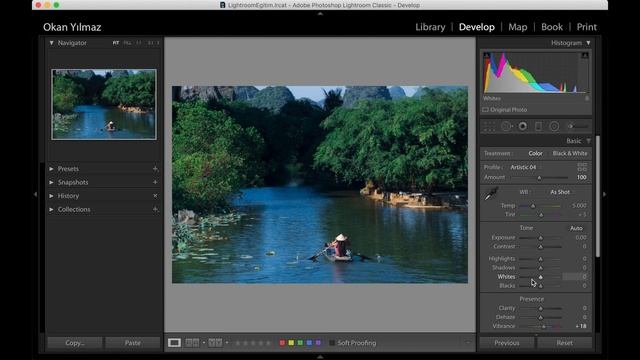
Task: Set treatment to Black & White
Action: [570, 153]
